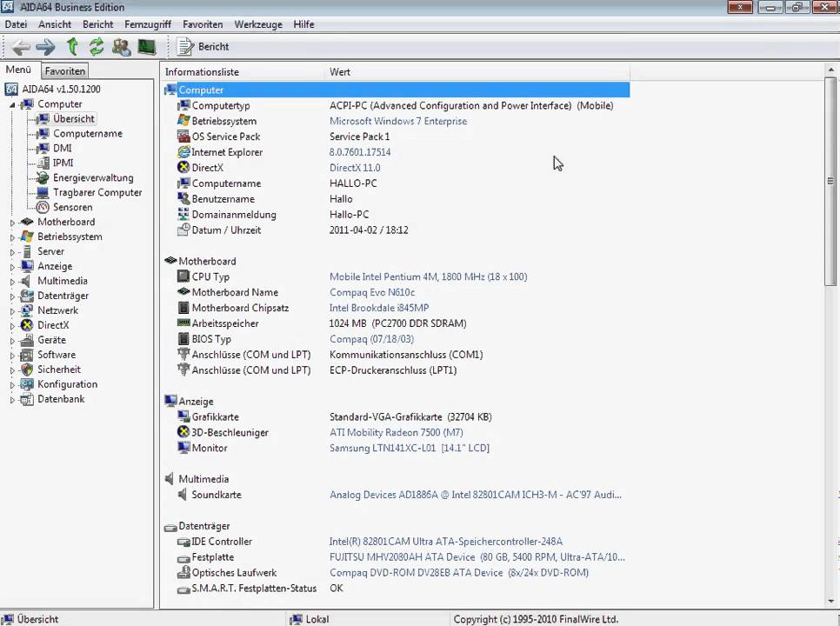840x626 pixels.
Task: Open the Datei menu
Action: coord(16,24)
